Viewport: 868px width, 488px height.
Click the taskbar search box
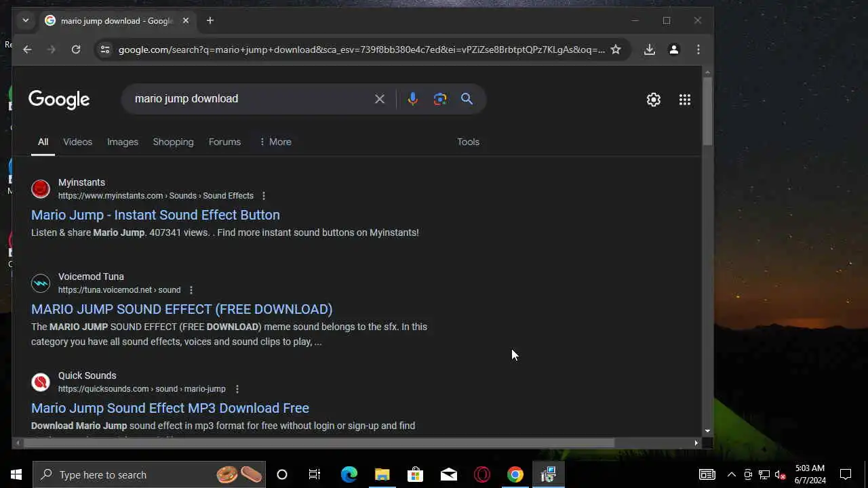(149, 474)
